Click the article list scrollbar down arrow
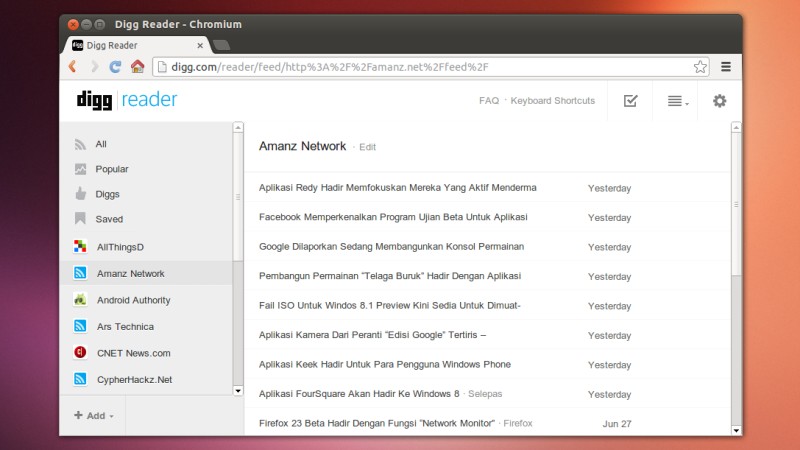The height and width of the screenshot is (450, 800). [736, 431]
